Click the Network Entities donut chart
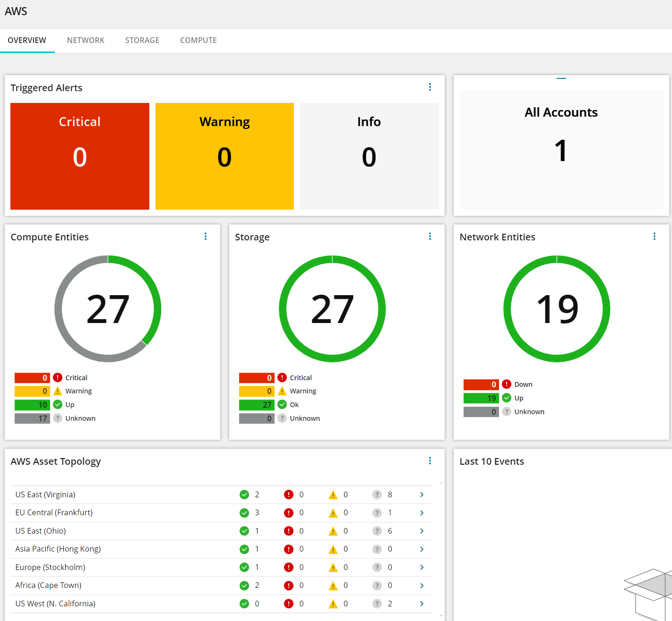 tap(557, 309)
